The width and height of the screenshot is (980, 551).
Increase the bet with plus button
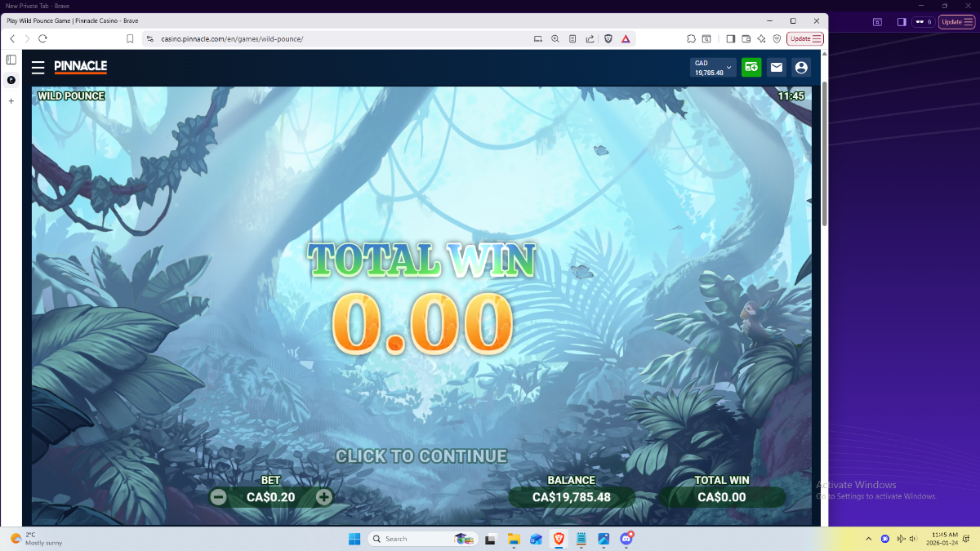pyautogui.click(x=324, y=496)
